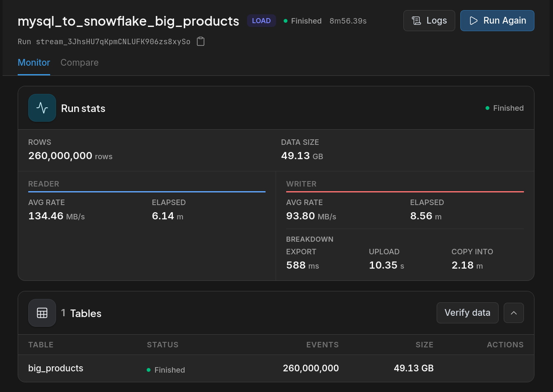
Task: Click writer elapsed 8.56 m
Action: click(x=426, y=216)
